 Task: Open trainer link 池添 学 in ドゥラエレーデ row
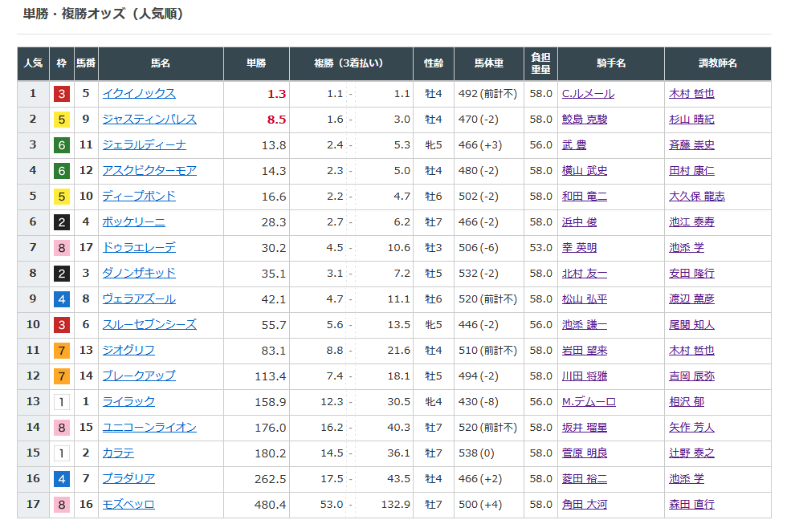(x=687, y=248)
